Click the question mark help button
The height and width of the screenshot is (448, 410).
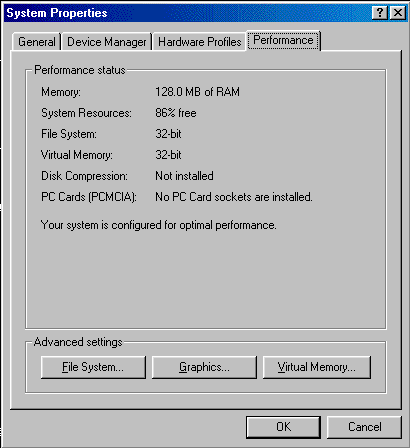[x=380, y=13]
